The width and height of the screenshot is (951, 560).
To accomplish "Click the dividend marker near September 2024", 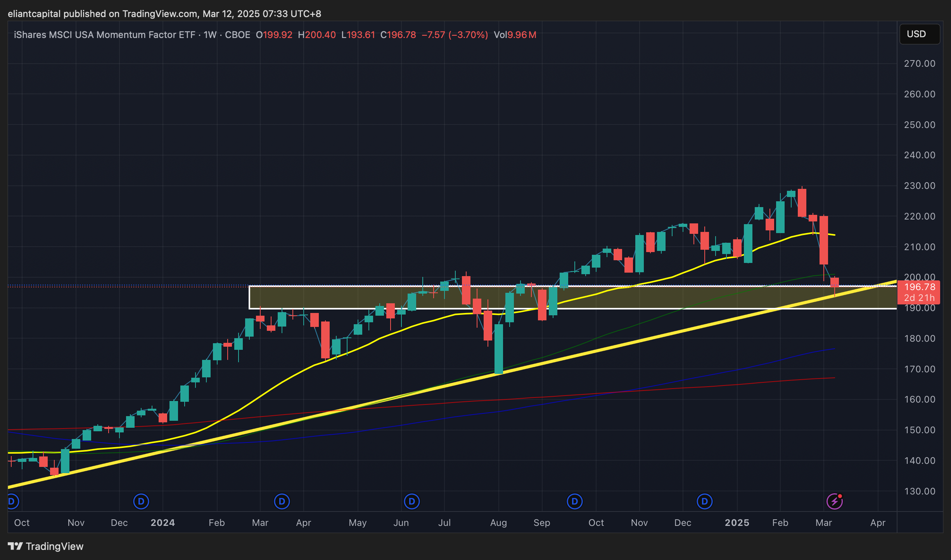I will [x=575, y=501].
